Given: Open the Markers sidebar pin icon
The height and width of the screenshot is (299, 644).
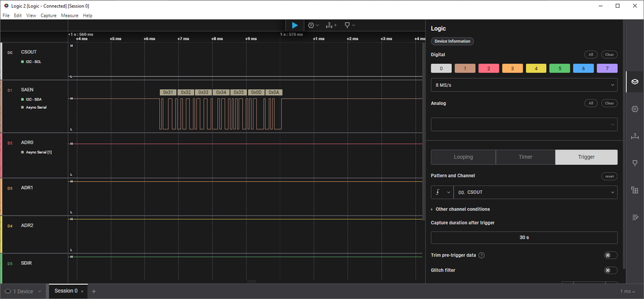Looking at the screenshot, I should 634,163.
